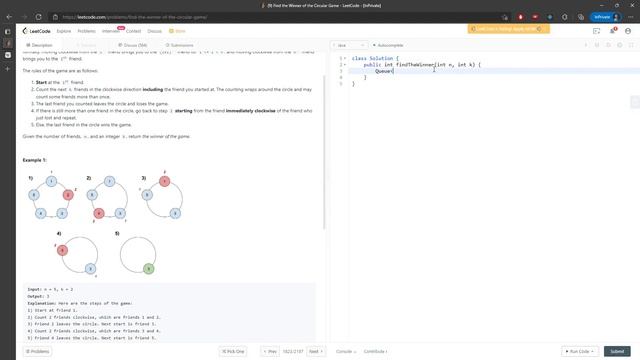Open the Explore menu
The height and width of the screenshot is (360, 640).
tap(64, 31)
